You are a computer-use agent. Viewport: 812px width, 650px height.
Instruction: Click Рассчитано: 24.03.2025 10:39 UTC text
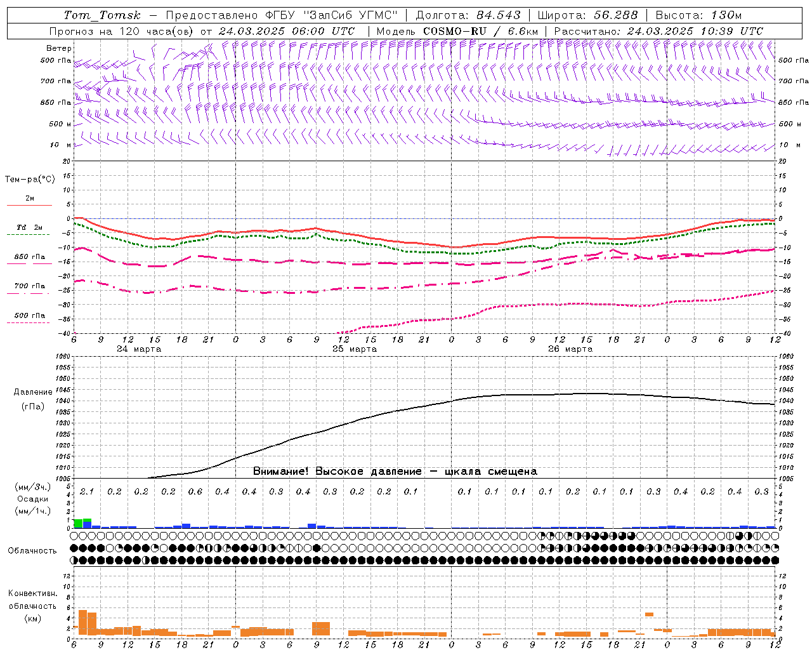pyautogui.click(x=658, y=31)
